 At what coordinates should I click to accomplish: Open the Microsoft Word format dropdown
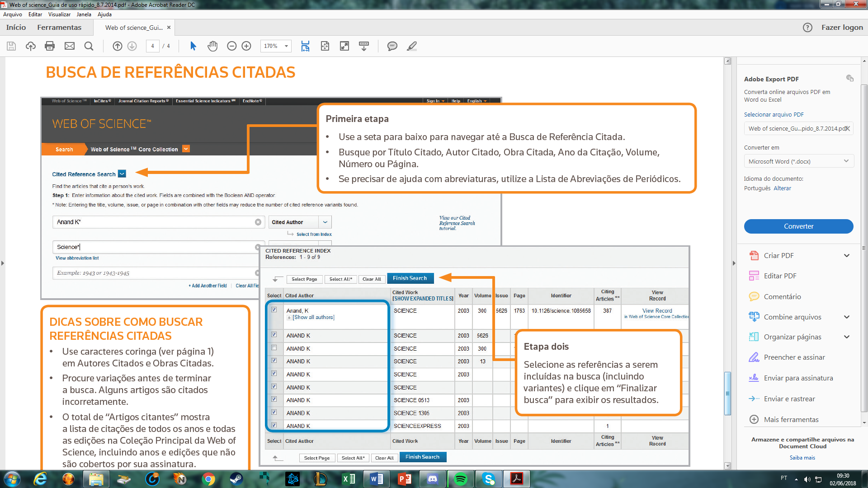click(x=798, y=161)
